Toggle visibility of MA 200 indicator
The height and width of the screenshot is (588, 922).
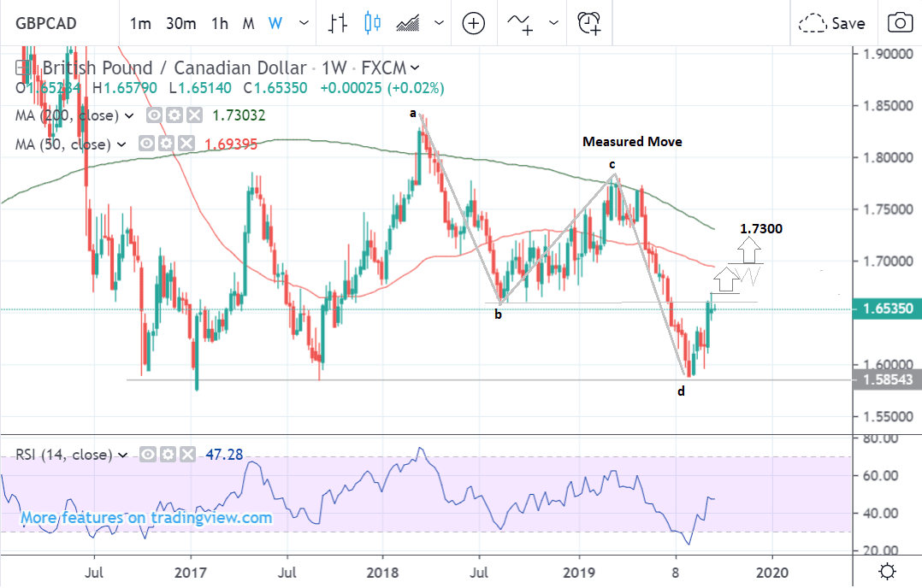point(154,116)
